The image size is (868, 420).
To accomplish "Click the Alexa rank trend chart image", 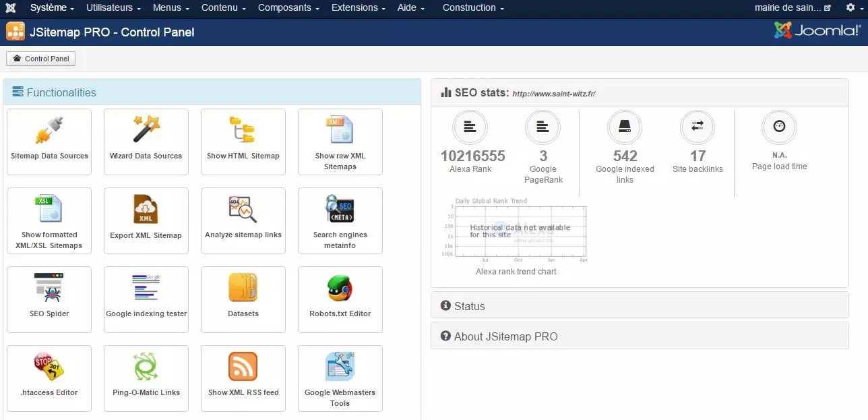I will tap(514, 231).
